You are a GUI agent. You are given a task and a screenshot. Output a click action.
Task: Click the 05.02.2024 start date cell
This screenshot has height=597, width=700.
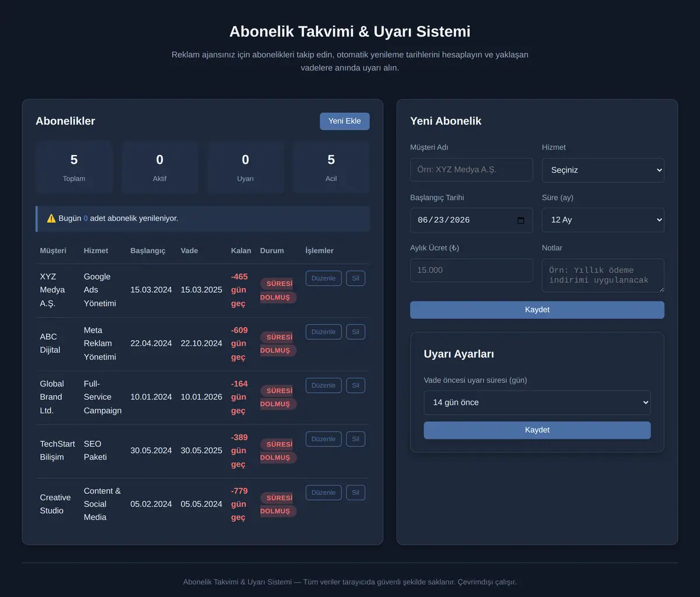click(x=151, y=504)
